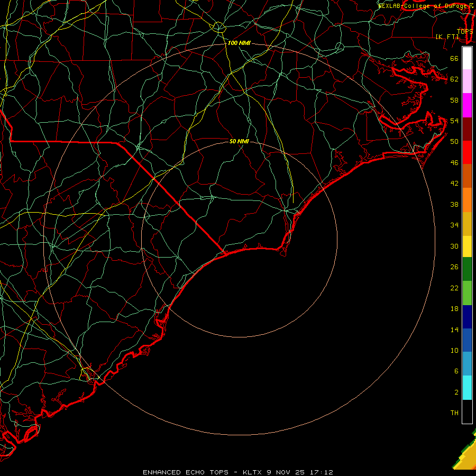Select the '38' legend value
The width and height of the screenshot is (476, 476).
click(454, 204)
